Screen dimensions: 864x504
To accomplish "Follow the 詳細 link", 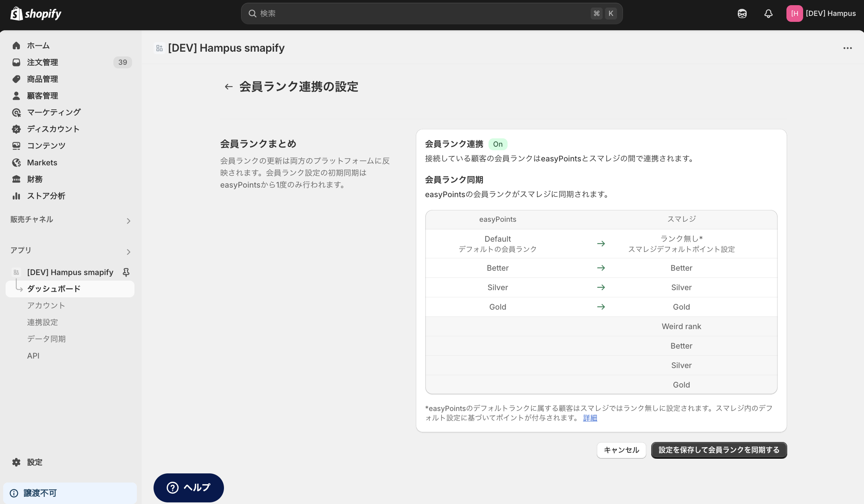I will click(x=590, y=418).
